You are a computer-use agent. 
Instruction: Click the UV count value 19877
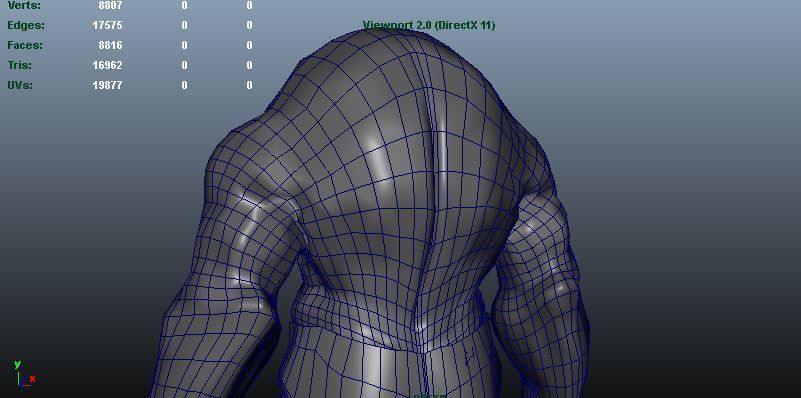click(107, 85)
